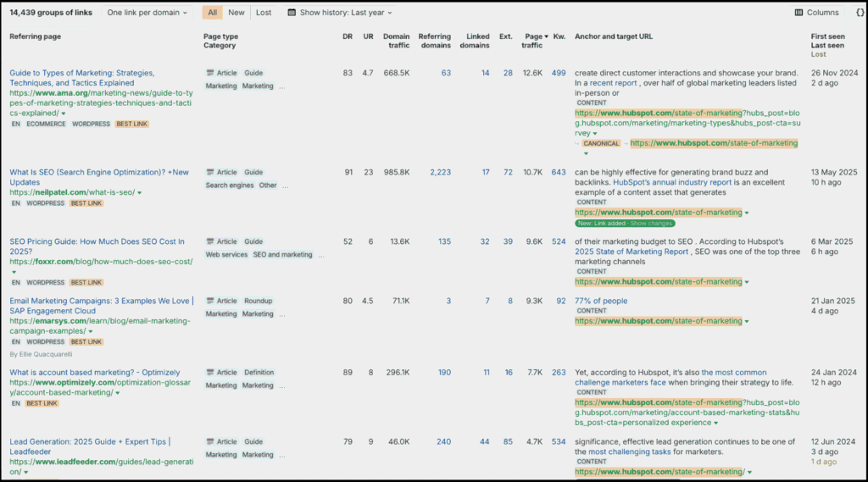Click domain traffic value 985.8K
Viewport: 868px width, 482px height.
[397, 172]
